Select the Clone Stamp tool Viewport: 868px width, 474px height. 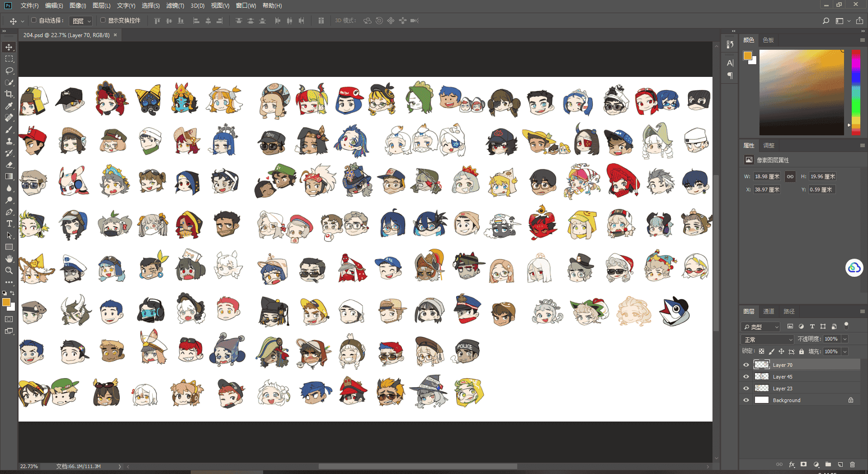pos(9,141)
